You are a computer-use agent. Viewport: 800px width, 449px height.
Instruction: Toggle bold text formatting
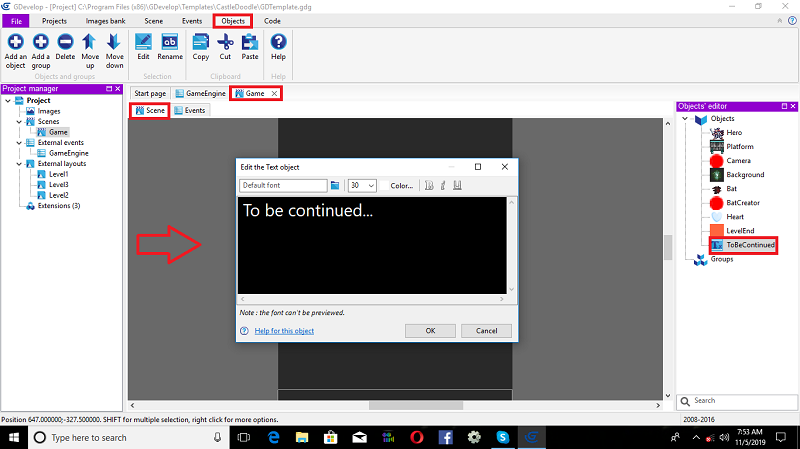429,185
